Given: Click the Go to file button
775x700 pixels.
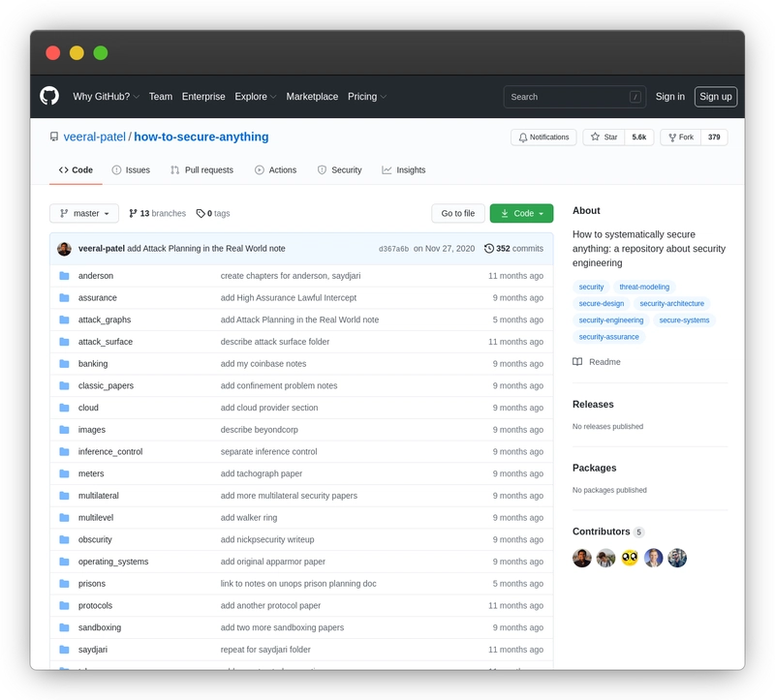Looking at the screenshot, I should click(457, 213).
